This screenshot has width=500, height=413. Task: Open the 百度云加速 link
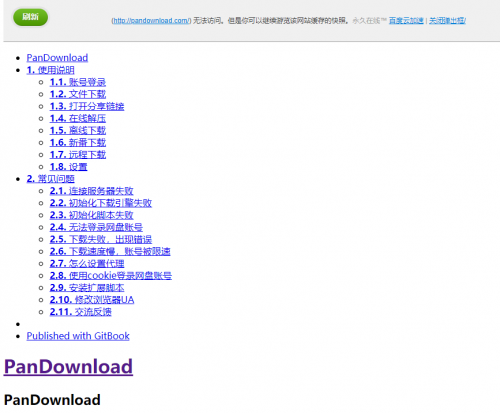406,21
